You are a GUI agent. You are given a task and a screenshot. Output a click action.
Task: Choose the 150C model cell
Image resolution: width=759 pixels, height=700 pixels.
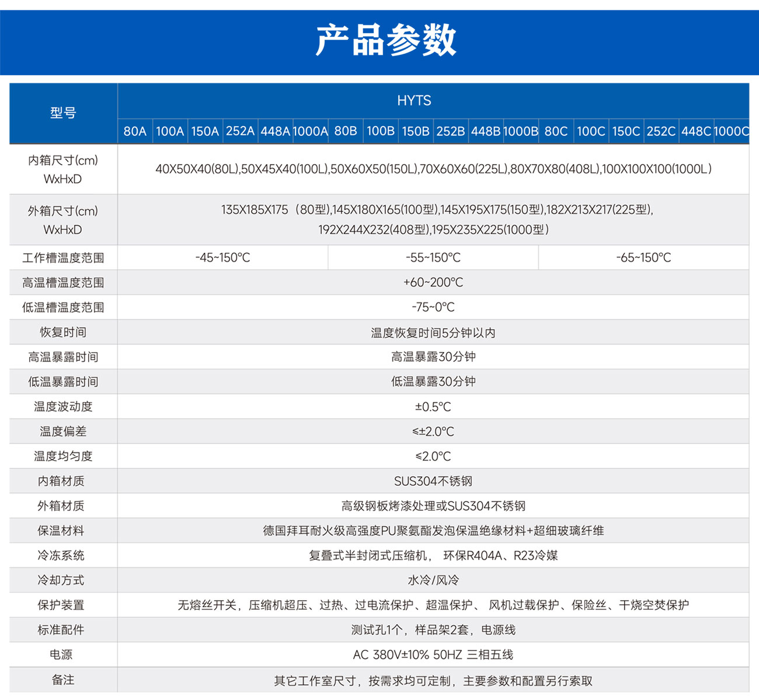click(x=626, y=131)
